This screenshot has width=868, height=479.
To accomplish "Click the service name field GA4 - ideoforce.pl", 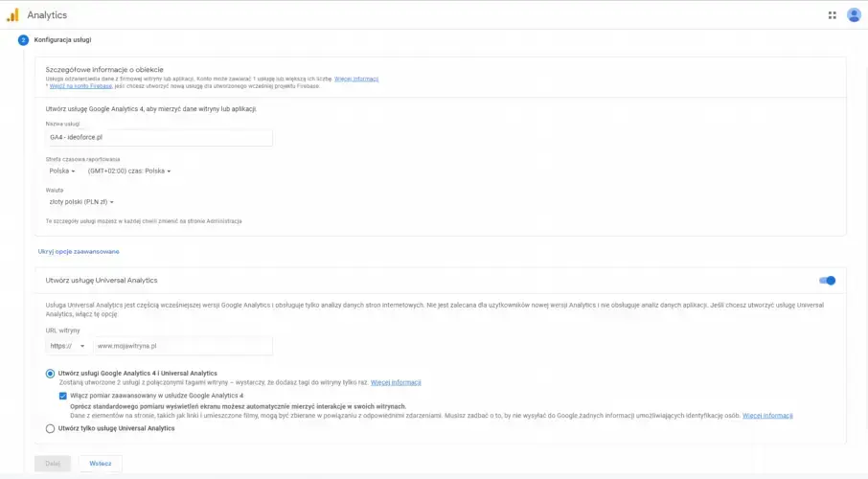I will pyautogui.click(x=159, y=137).
